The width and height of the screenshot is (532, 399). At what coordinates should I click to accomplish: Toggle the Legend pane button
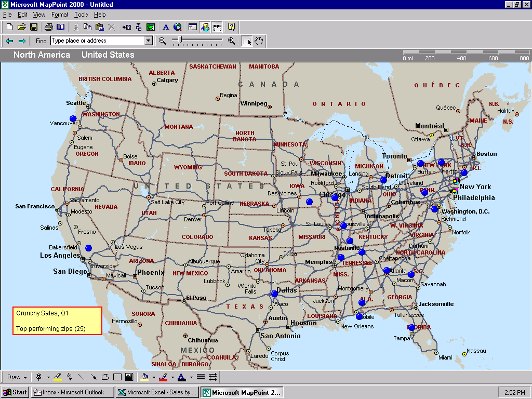[193, 27]
